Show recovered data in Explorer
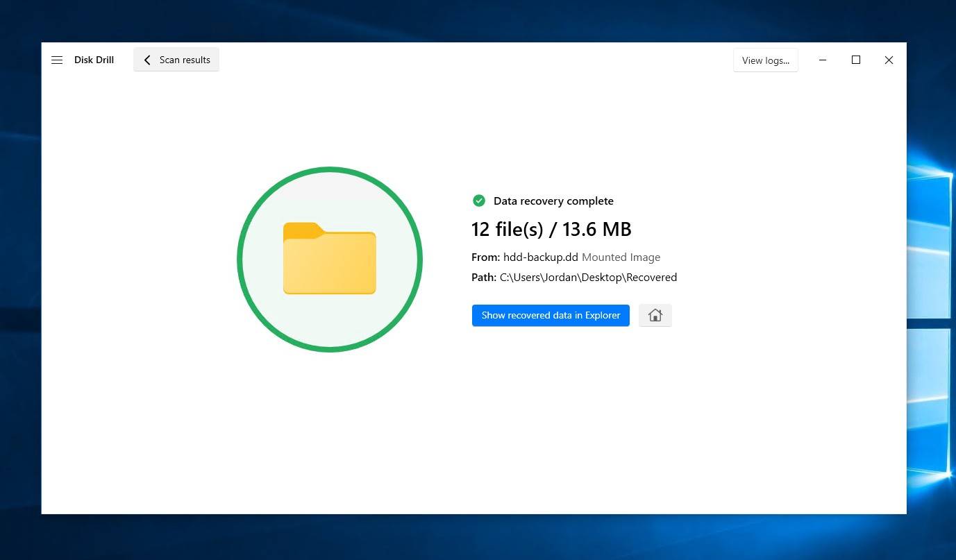The image size is (956, 560). tap(550, 315)
